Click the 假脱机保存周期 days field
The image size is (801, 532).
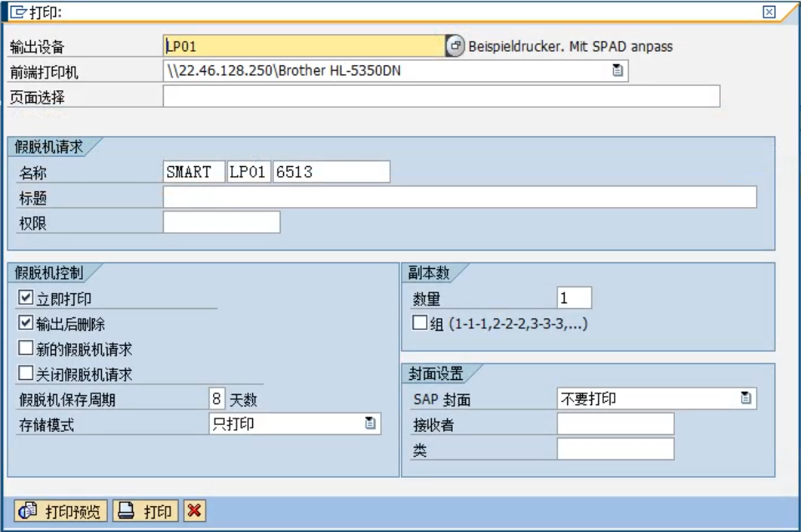point(216,398)
